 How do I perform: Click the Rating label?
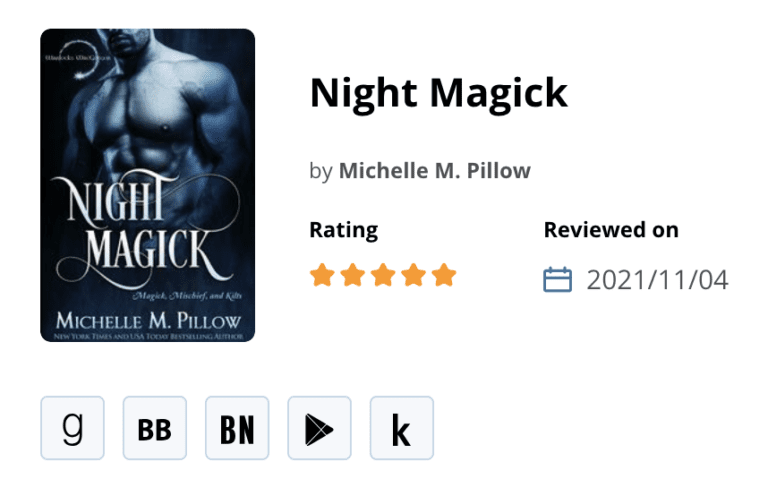(343, 230)
